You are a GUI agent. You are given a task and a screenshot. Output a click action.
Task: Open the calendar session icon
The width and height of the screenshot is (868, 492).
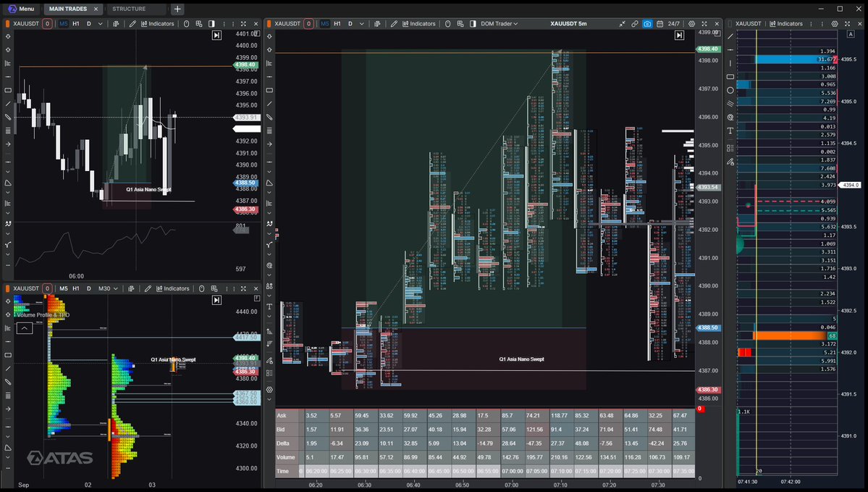pos(660,24)
